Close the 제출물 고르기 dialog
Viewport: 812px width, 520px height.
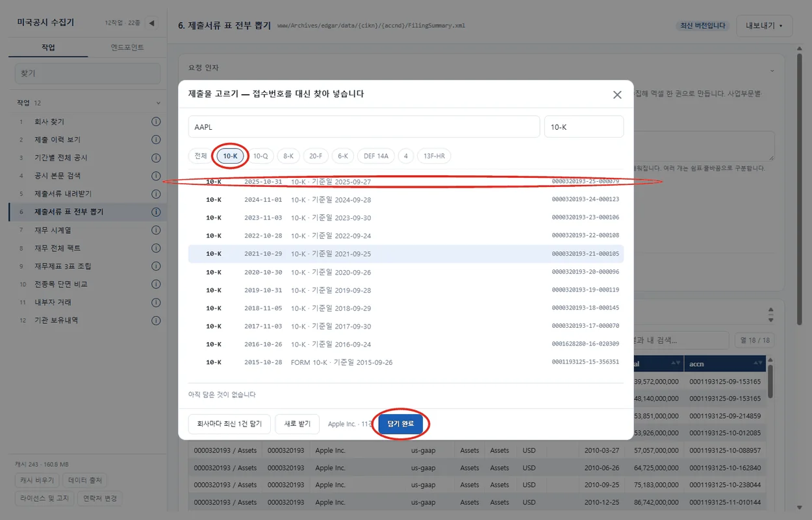pyautogui.click(x=617, y=95)
